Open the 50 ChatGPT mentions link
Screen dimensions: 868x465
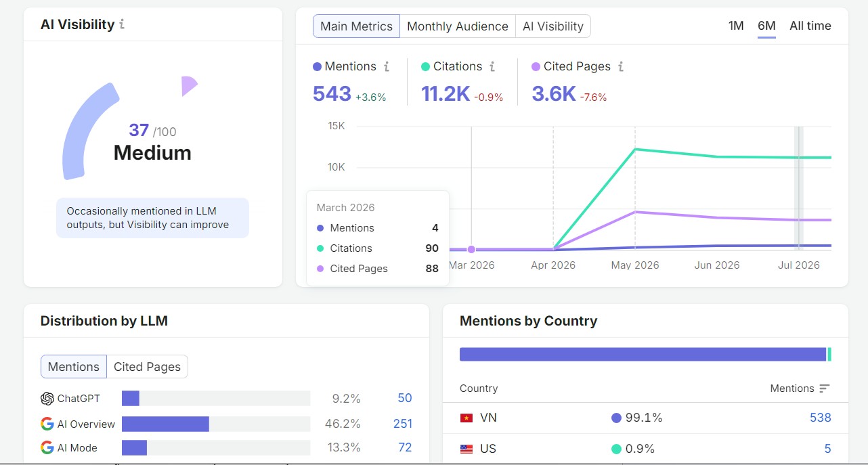click(405, 398)
